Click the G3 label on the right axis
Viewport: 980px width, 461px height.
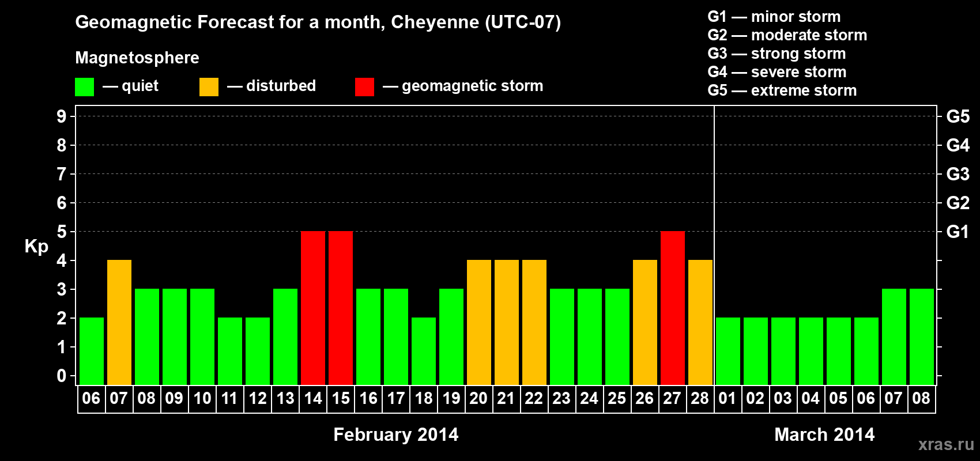(x=958, y=174)
